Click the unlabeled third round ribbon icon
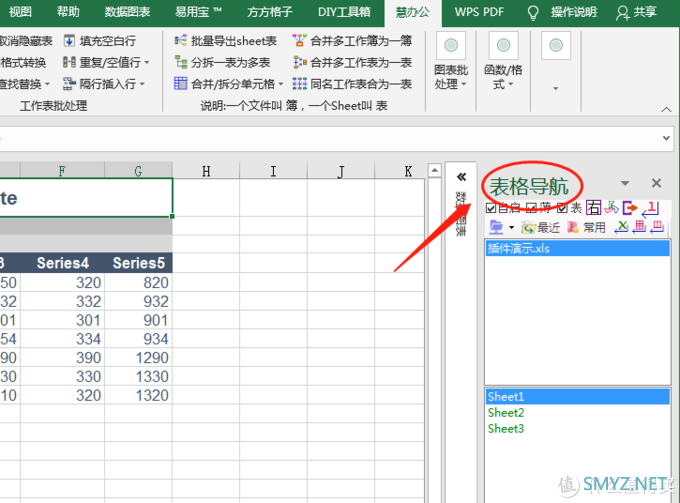The width and height of the screenshot is (680, 503). (556, 45)
